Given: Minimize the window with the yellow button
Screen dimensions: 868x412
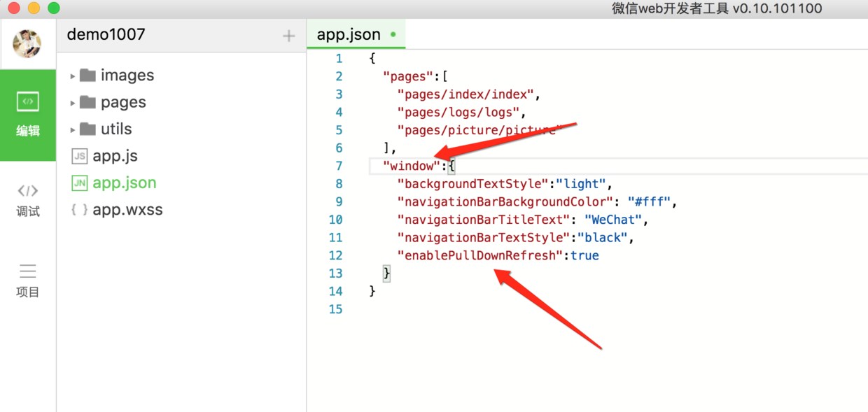Looking at the screenshot, I should point(34,8).
